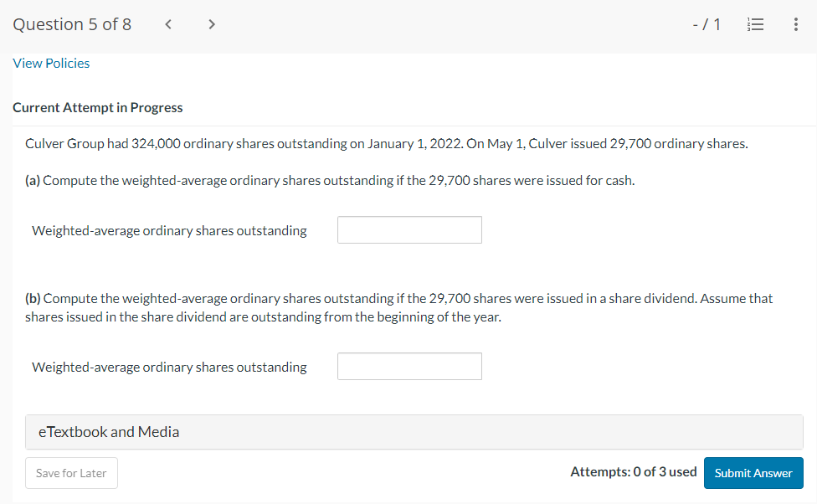Select the Question 5 of 8 heading
The image size is (817, 504).
coord(72,24)
